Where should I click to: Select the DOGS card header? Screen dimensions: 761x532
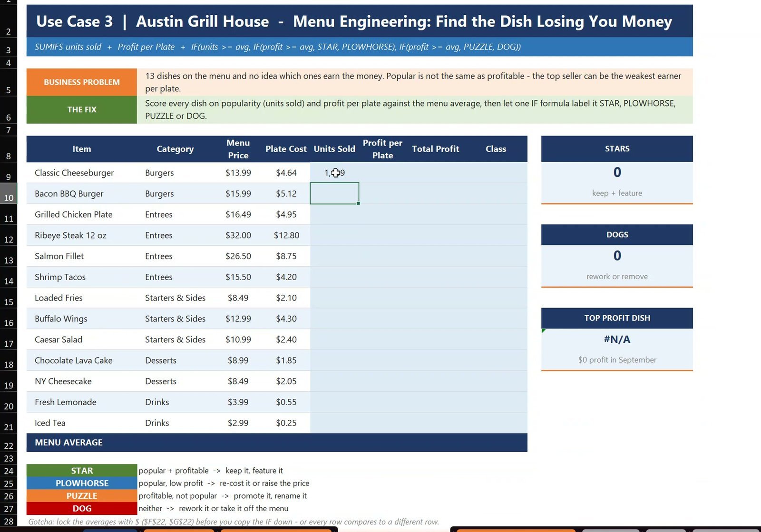point(617,235)
